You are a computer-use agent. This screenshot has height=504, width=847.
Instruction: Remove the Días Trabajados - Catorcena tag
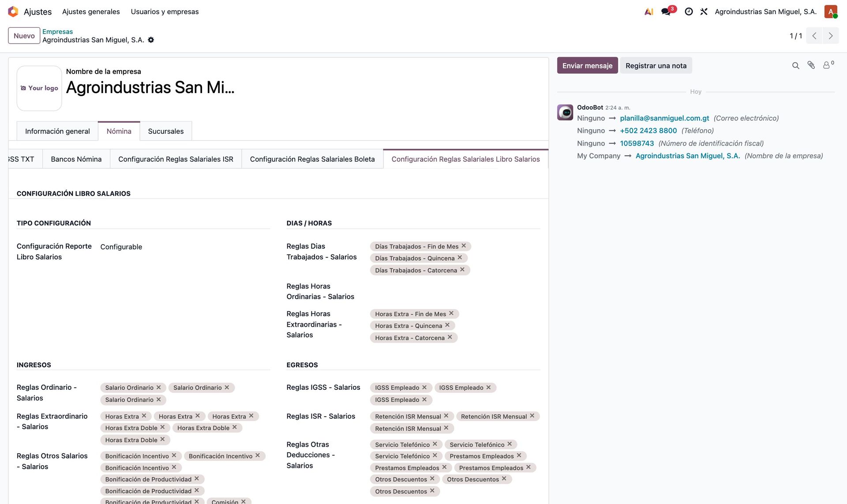pos(462,269)
